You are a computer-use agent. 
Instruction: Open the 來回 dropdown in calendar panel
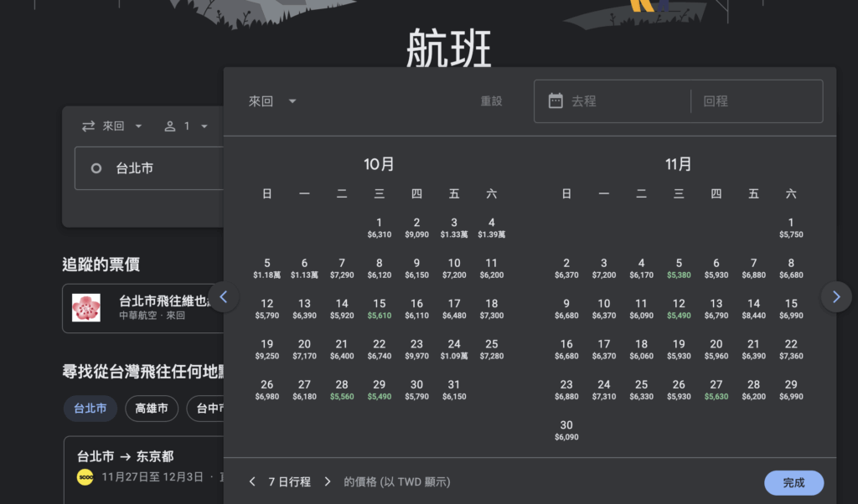(273, 101)
